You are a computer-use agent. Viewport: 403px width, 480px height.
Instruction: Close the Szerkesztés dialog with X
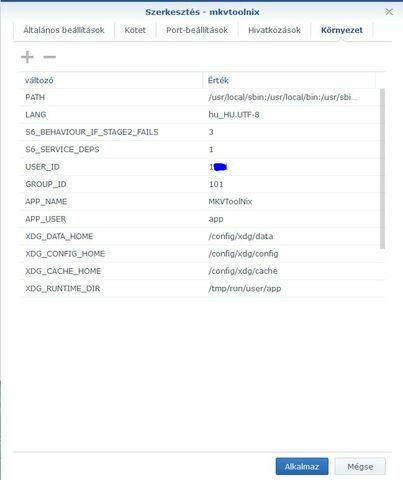[389, 12]
